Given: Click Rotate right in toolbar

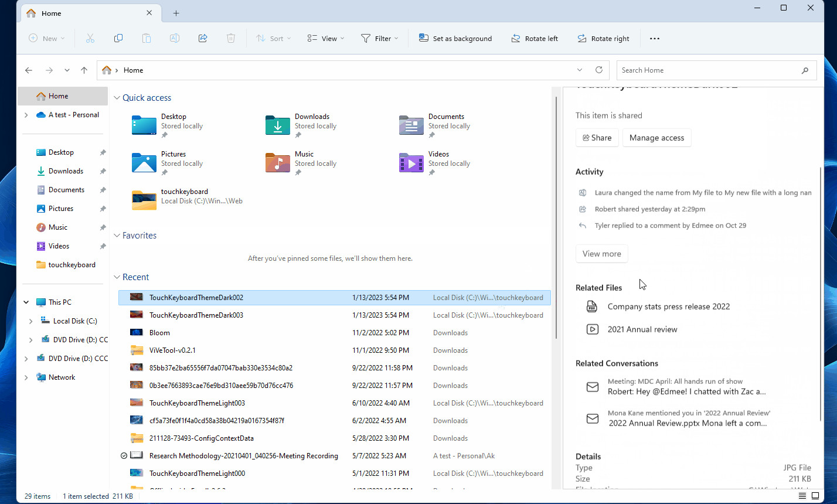Looking at the screenshot, I should click(x=603, y=39).
